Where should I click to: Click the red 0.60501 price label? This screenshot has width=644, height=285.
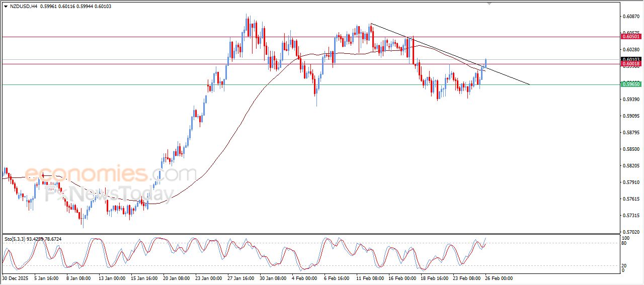631,37
